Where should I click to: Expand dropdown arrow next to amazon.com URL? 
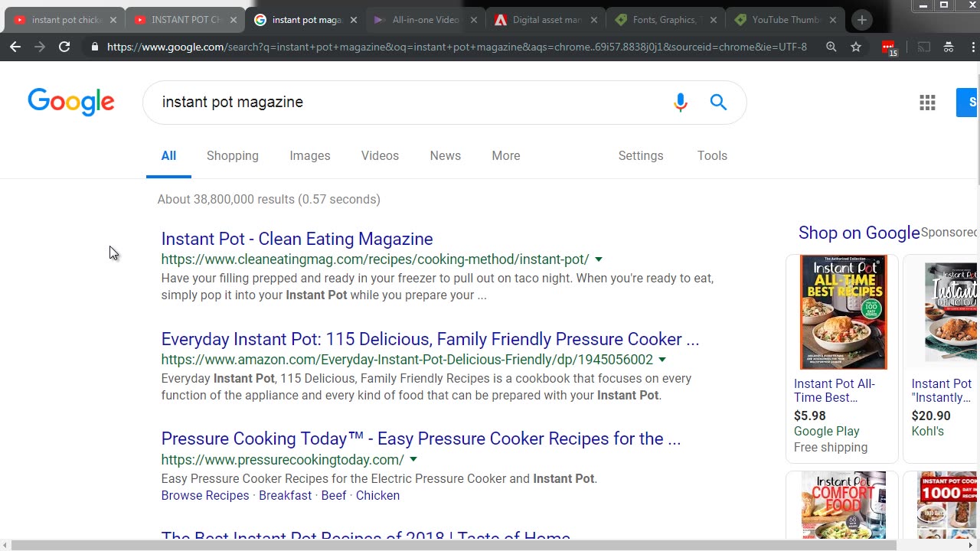(662, 360)
